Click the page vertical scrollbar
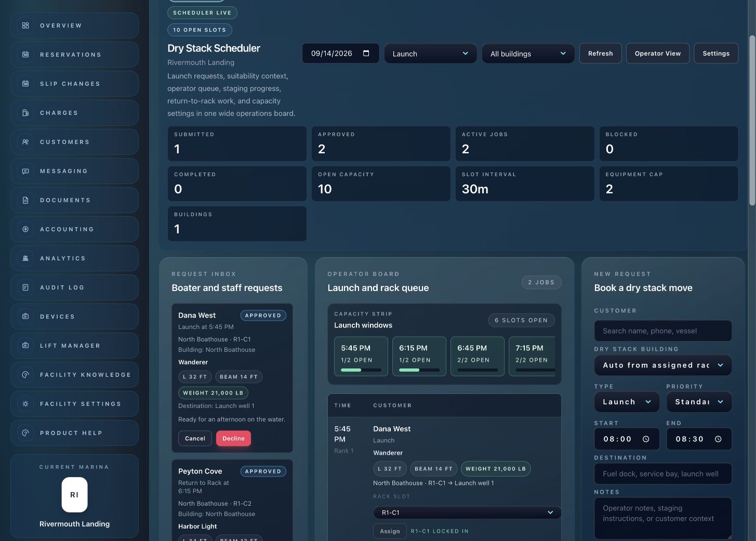The height and width of the screenshot is (541, 756). click(752, 121)
